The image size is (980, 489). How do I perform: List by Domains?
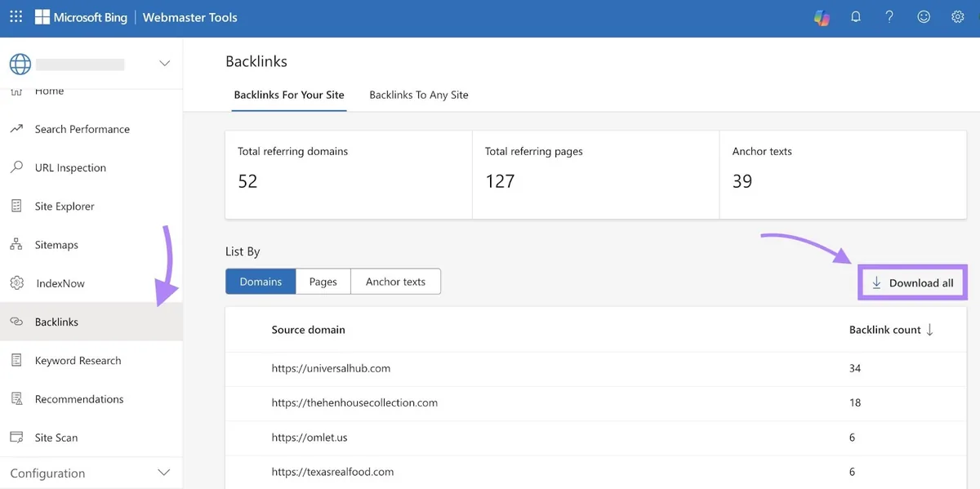pyautogui.click(x=261, y=282)
